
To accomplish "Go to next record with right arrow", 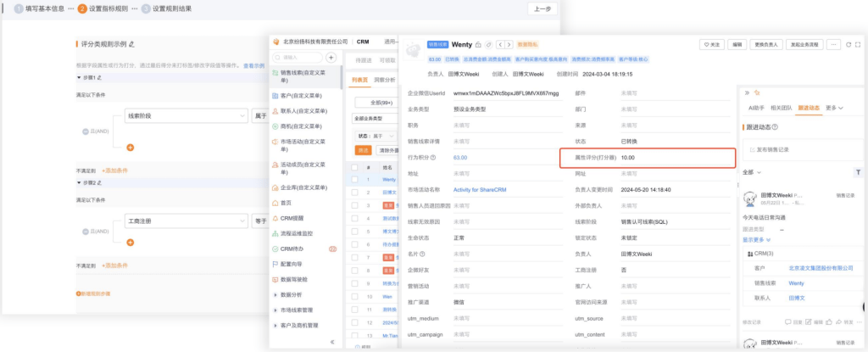I will tap(508, 44).
